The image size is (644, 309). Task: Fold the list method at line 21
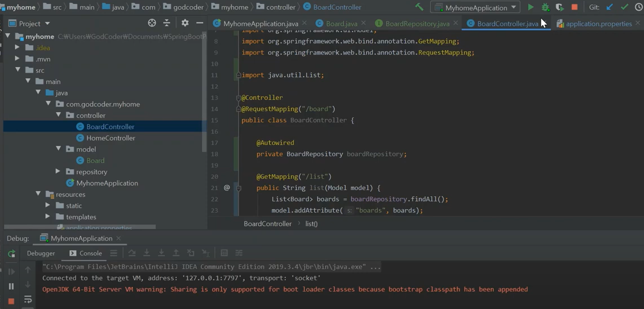tap(238, 188)
